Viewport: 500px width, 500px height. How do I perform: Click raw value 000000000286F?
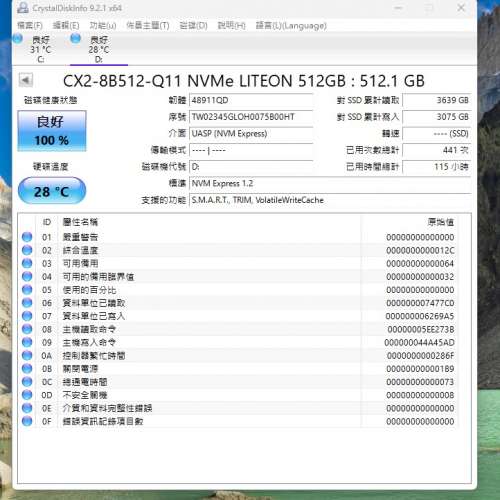pyautogui.click(x=421, y=355)
